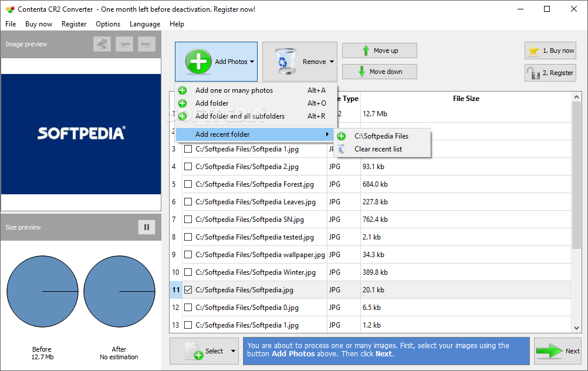Click the Softpedia image preview thumbnail
This screenshot has width=588, height=371.
pyautogui.click(x=81, y=134)
